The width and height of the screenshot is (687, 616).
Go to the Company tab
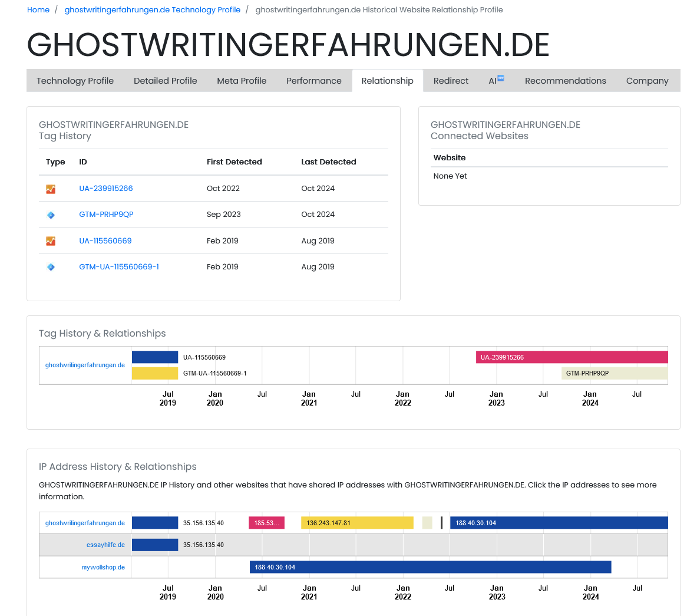coord(647,81)
